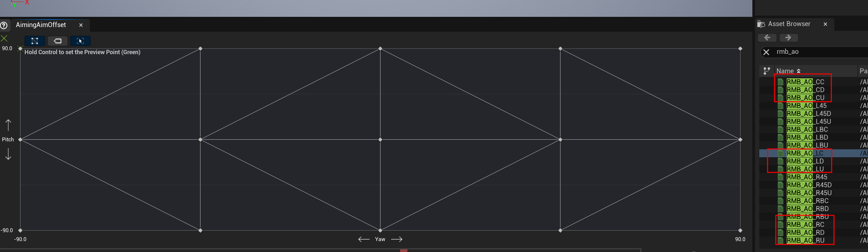Select the RMB_AO_LD asset

805,162
